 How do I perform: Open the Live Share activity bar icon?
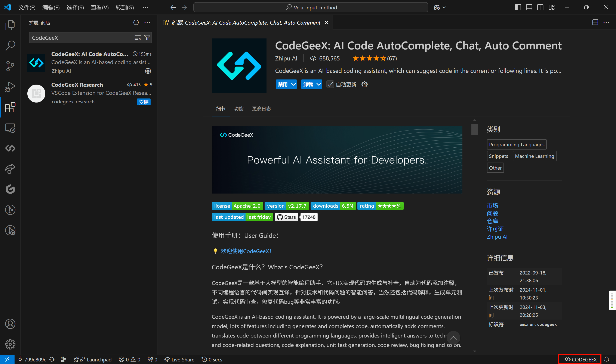point(10,169)
